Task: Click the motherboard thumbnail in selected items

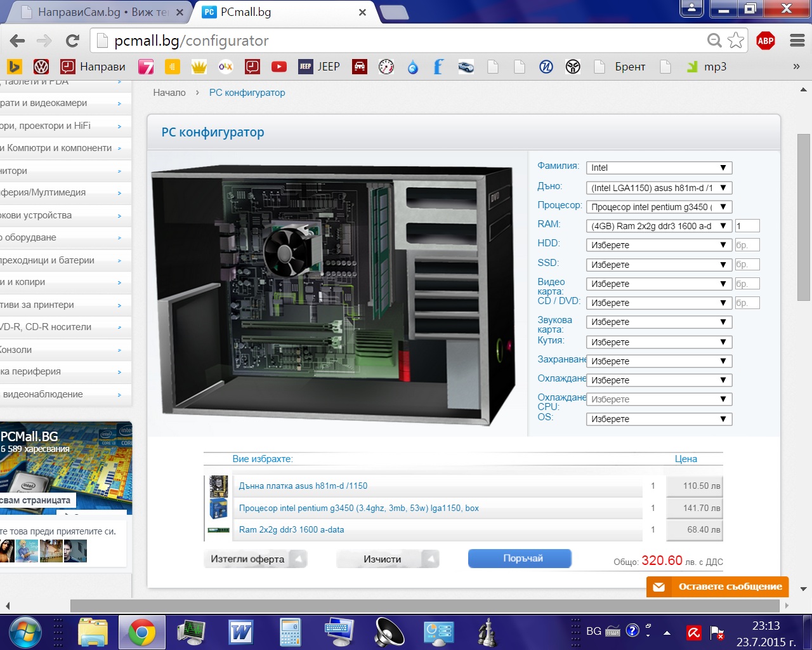Action: [218, 486]
